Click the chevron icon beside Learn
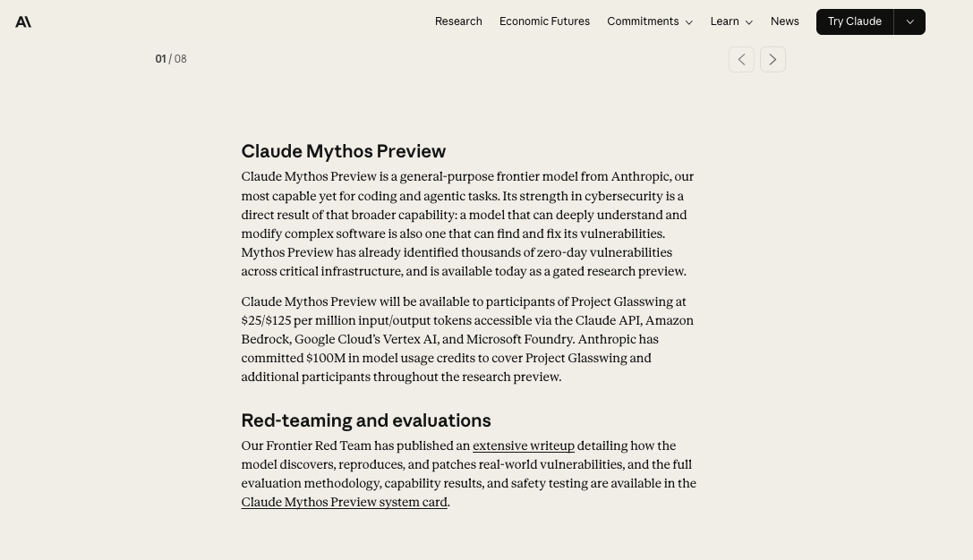The height and width of the screenshot is (560, 973). click(x=749, y=22)
